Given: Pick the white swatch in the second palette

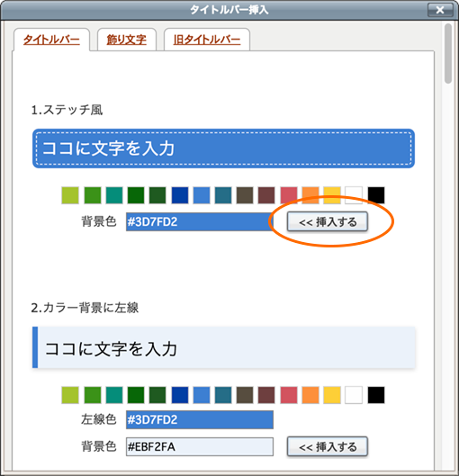Looking at the screenshot, I should [354, 395].
